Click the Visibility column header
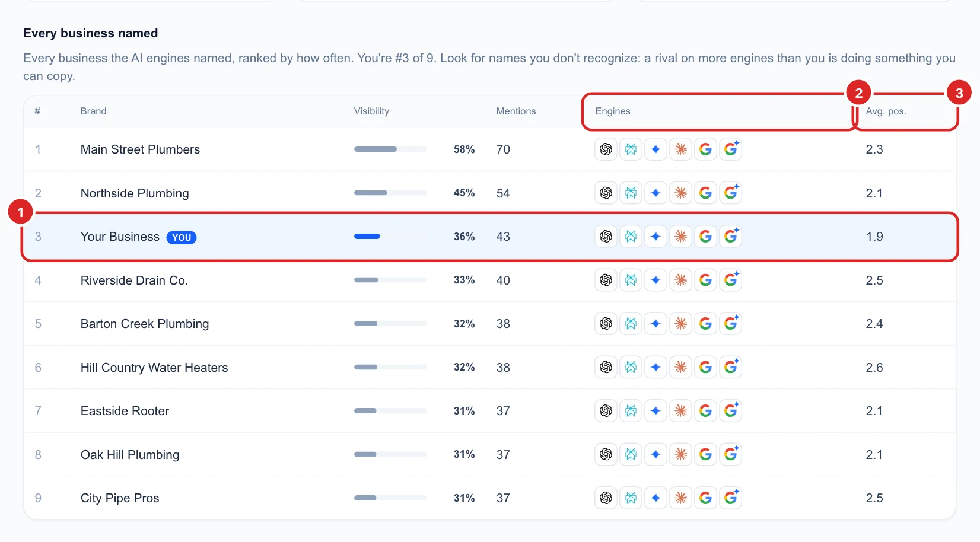 click(x=371, y=111)
